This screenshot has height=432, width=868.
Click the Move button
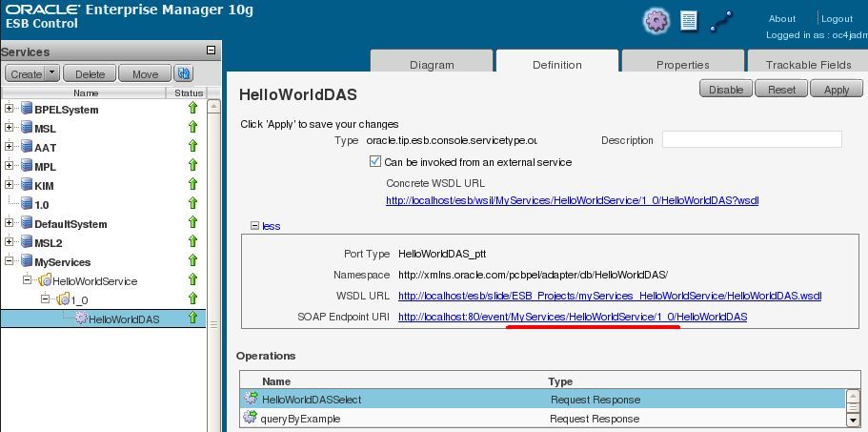[x=145, y=73]
